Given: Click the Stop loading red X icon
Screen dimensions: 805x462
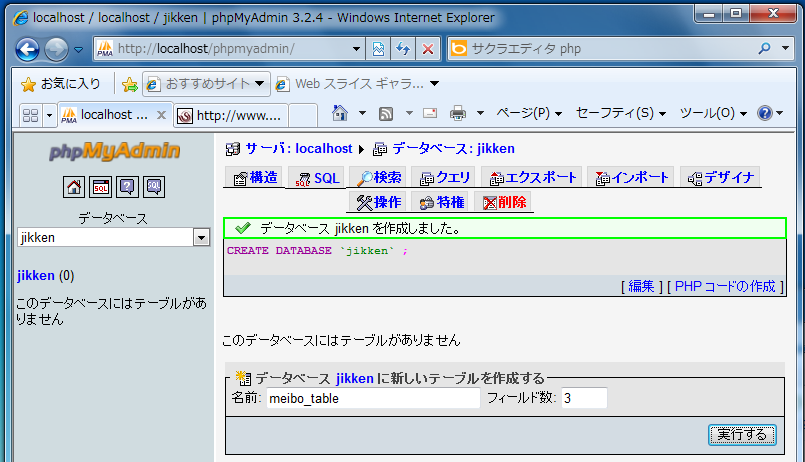Looking at the screenshot, I should coord(428,49).
